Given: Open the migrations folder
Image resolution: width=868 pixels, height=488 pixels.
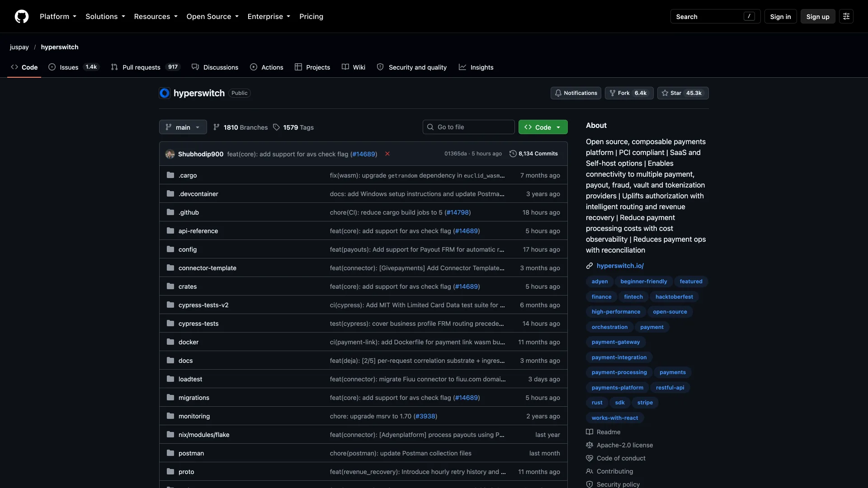Looking at the screenshot, I should coord(193,398).
